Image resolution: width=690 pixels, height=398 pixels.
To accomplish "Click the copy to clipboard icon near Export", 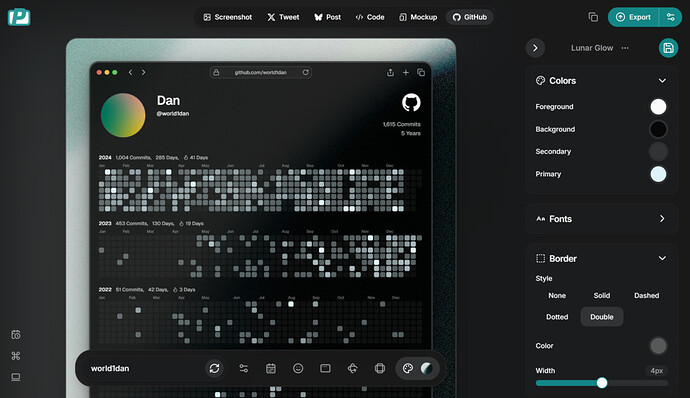I will point(593,17).
